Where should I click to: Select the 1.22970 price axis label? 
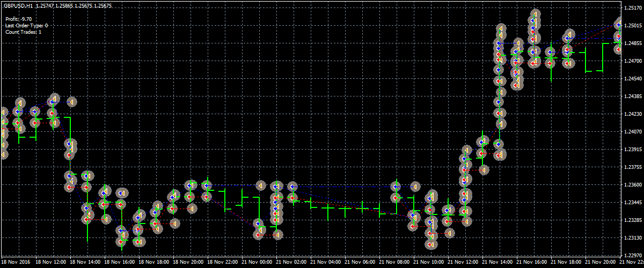[632, 256]
